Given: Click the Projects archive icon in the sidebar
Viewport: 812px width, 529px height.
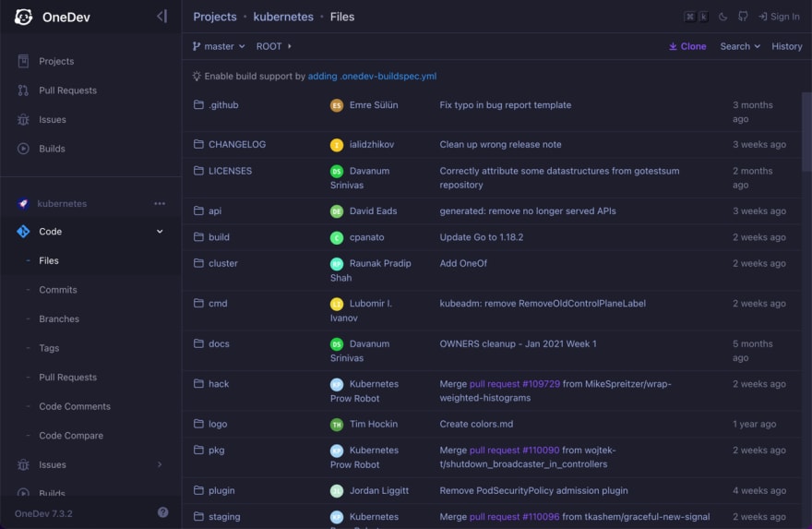Looking at the screenshot, I should point(23,61).
